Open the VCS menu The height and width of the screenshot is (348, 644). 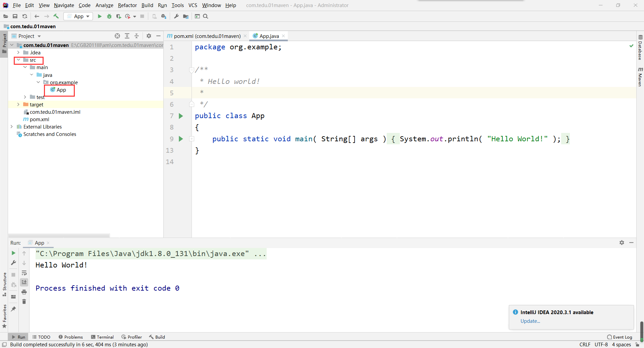(x=193, y=5)
